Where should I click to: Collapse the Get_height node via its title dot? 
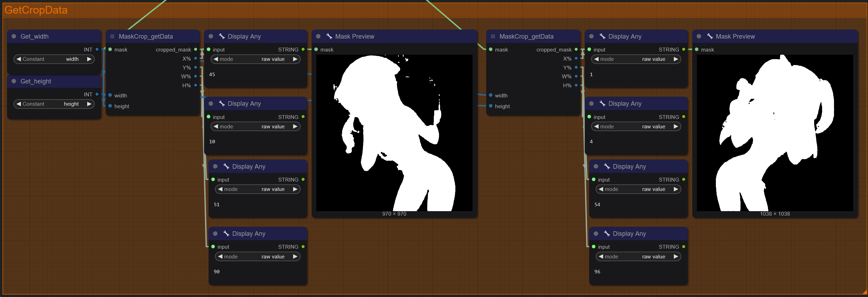(x=14, y=81)
